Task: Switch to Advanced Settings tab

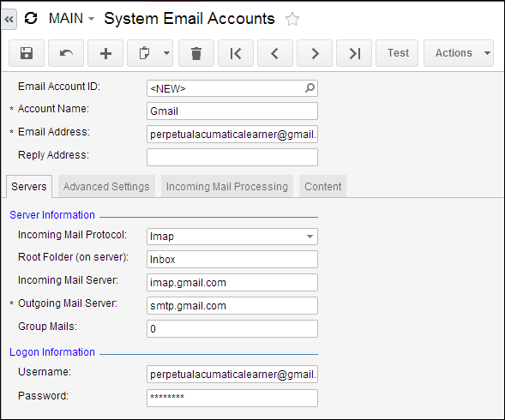Action: [106, 187]
